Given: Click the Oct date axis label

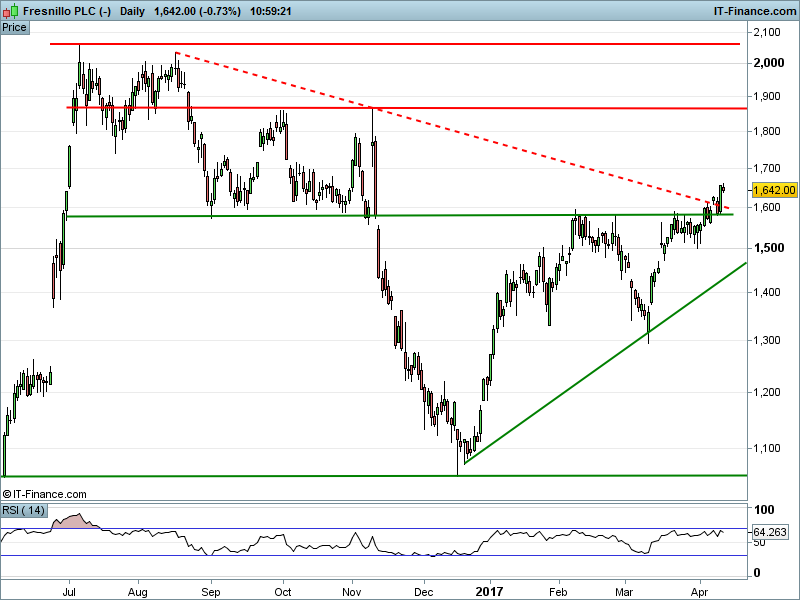Looking at the screenshot, I should (283, 592).
